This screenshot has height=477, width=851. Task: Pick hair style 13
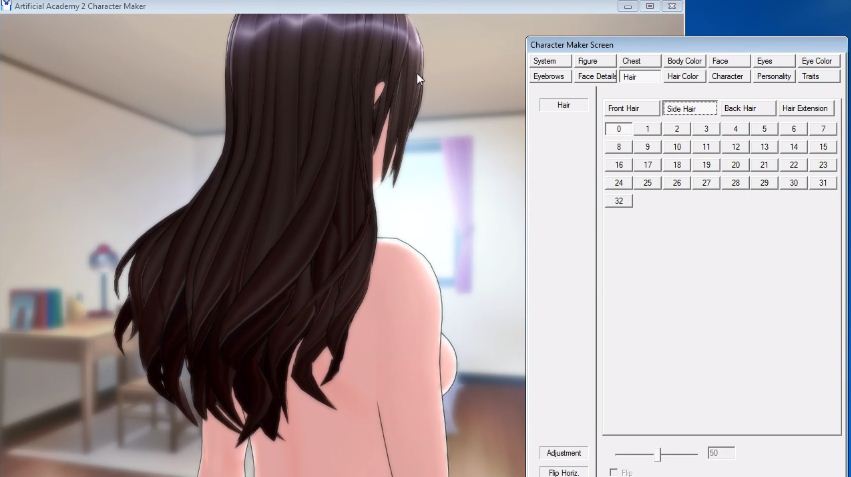pos(764,147)
